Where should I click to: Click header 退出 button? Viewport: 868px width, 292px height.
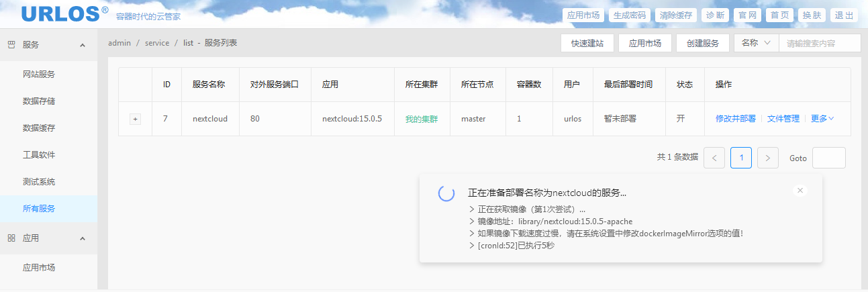pos(845,15)
